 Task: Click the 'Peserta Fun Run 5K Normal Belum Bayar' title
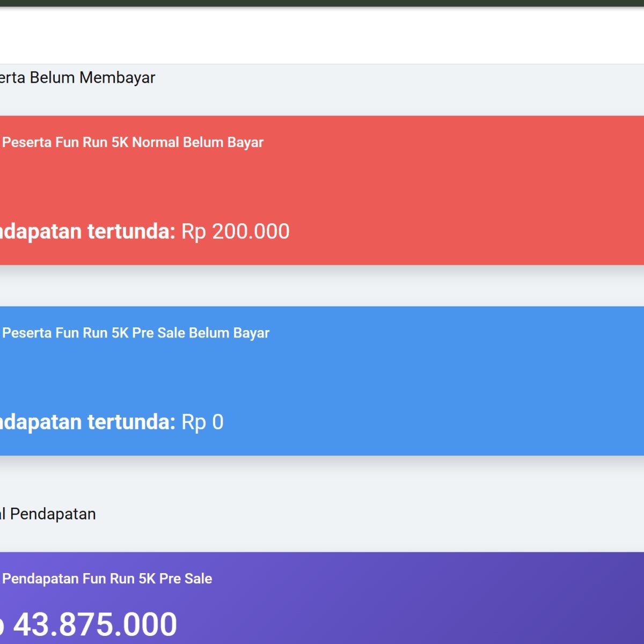coord(133,142)
